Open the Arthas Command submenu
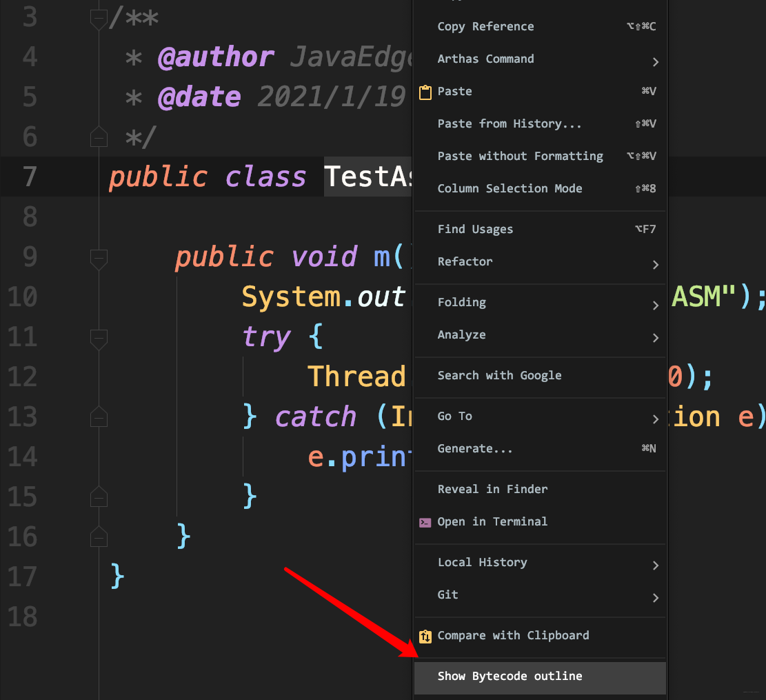 click(485, 59)
